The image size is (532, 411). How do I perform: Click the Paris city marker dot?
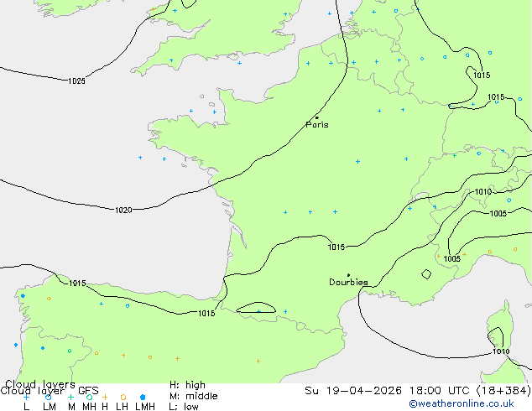point(317,117)
